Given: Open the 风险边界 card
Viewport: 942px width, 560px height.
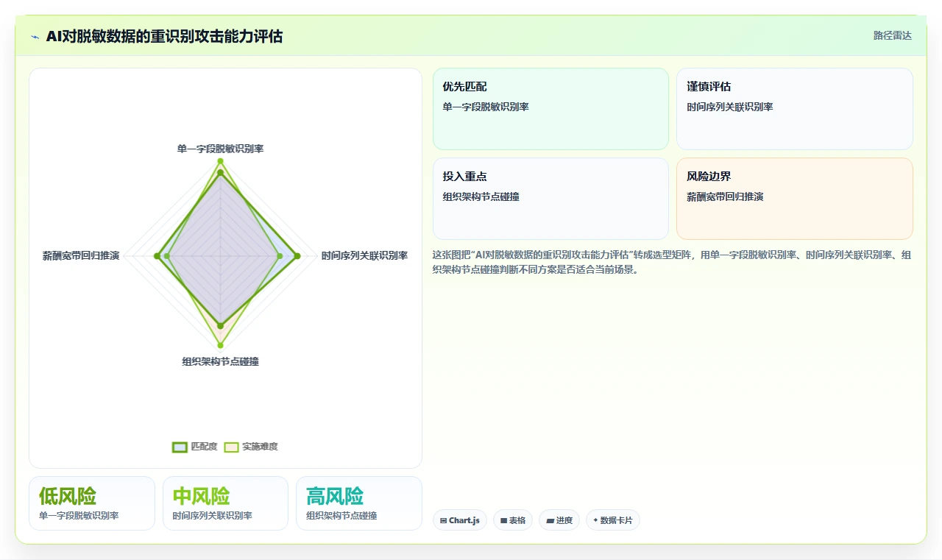Looking at the screenshot, I should [x=795, y=199].
